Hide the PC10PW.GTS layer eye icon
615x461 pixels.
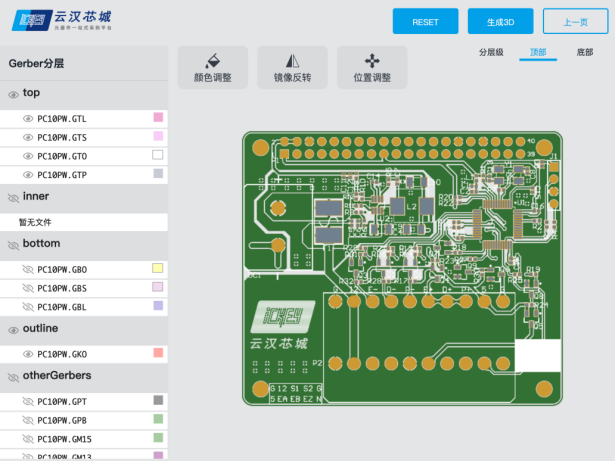pos(28,138)
